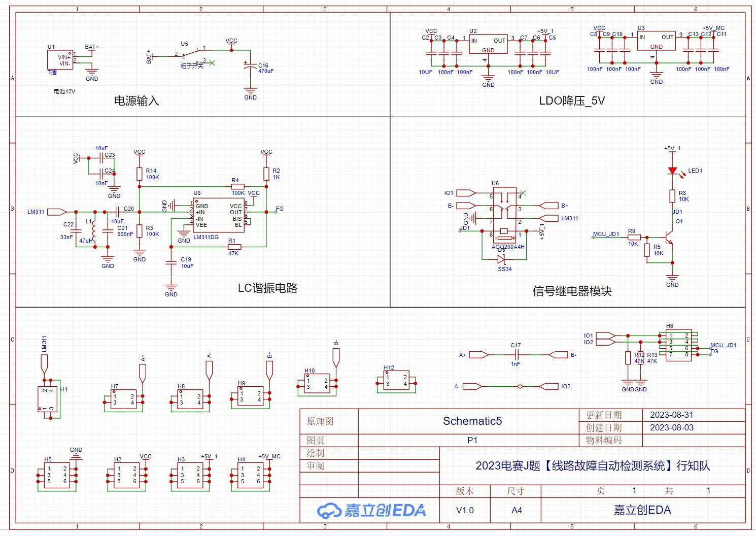Screen dimensions: 756x536
Task: Select the Schematic5 title field
Action: 472,421
